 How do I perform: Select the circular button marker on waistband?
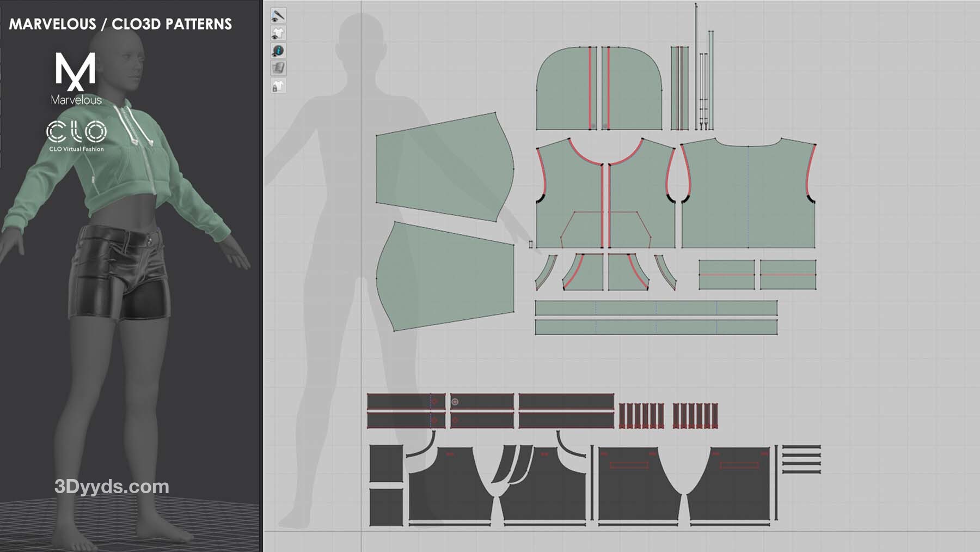(x=455, y=402)
